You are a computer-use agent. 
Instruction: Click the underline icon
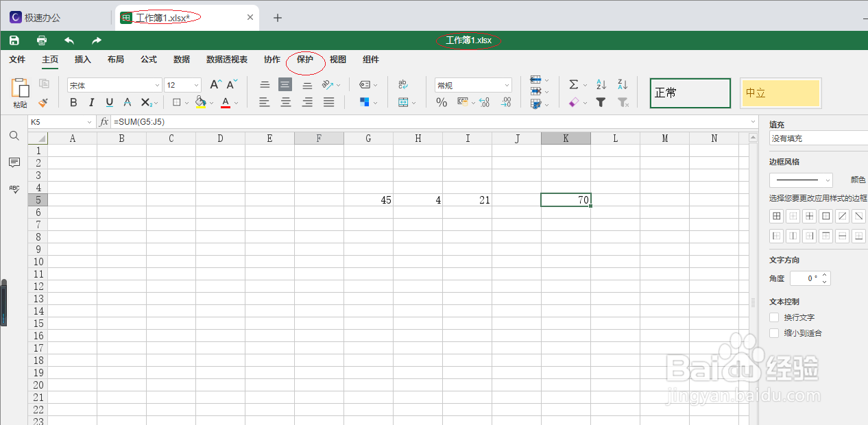coord(109,102)
